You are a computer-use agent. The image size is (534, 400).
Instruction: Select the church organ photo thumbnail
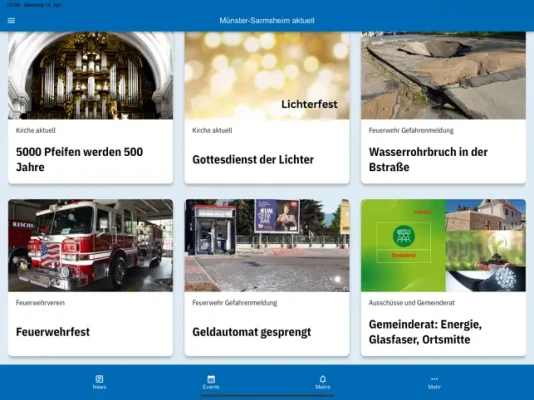point(91,76)
